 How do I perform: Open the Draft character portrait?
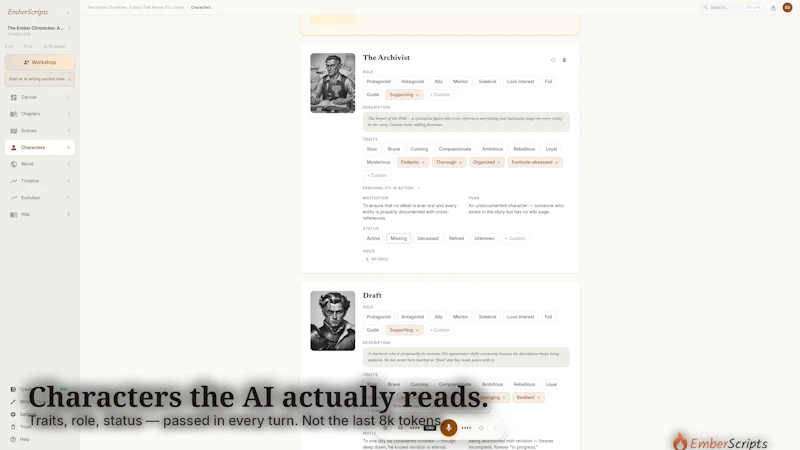coord(333,321)
